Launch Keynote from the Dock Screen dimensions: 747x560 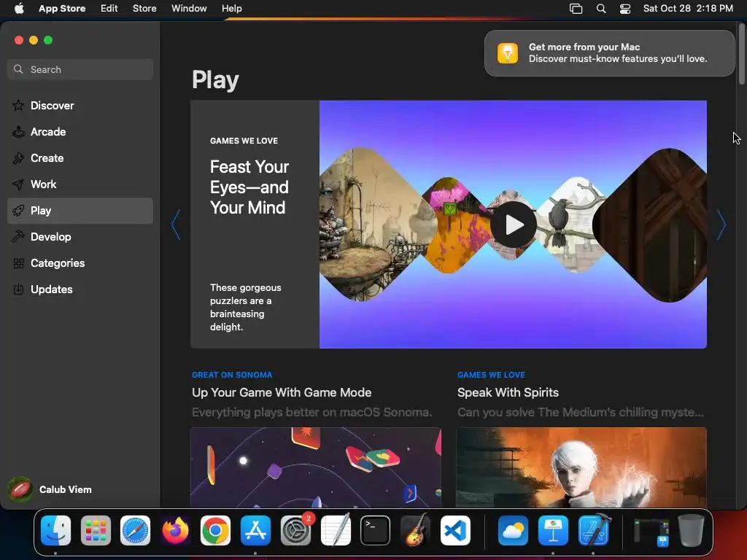tap(553, 531)
